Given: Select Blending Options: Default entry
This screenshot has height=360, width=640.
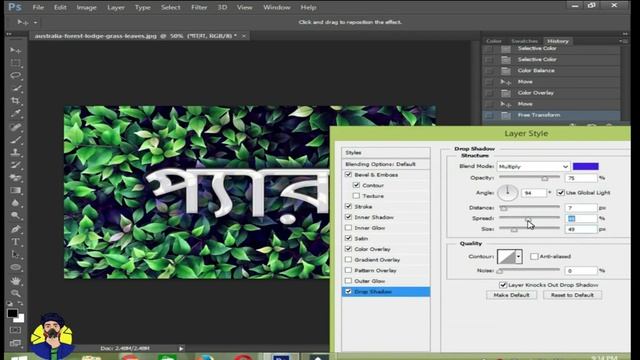Looking at the screenshot, I should click(386, 164).
